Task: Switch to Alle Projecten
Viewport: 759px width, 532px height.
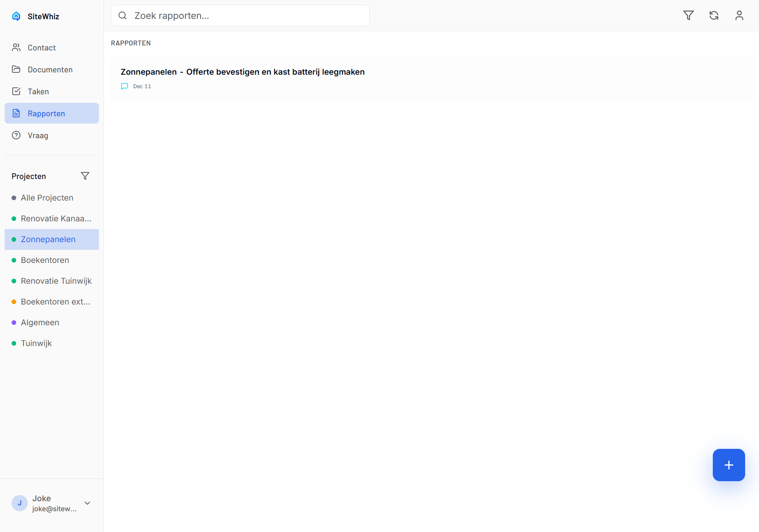Action: (x=47, y=197)
